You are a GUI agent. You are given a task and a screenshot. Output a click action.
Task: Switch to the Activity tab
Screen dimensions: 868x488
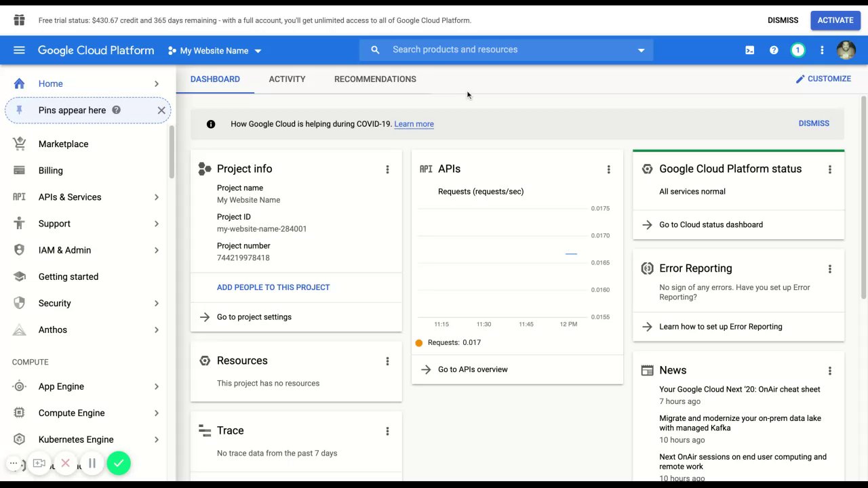(x=287, y=79)
